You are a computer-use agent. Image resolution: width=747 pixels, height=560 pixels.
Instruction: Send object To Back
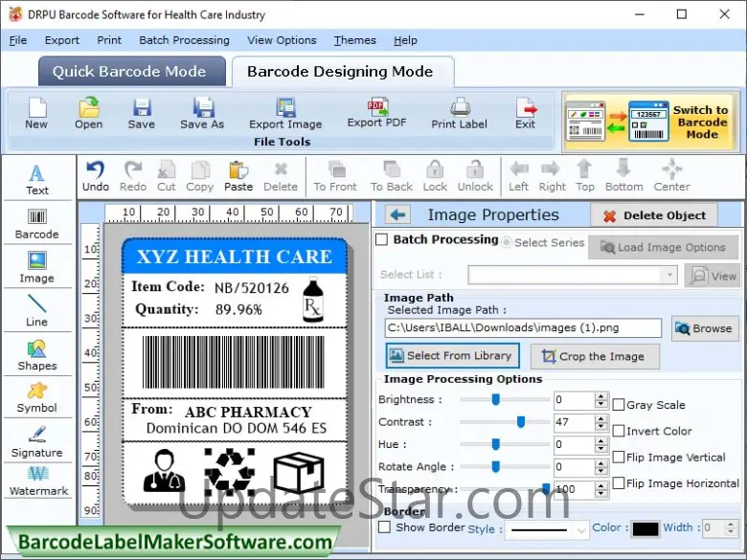point(392,176)
